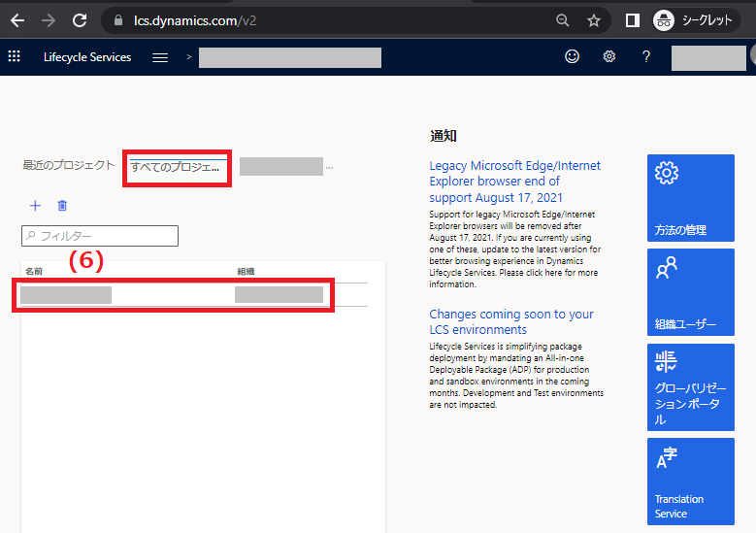Send feedback with the smiley icon
The height and width of the screenshot is (533, 756).
point(572,56)
